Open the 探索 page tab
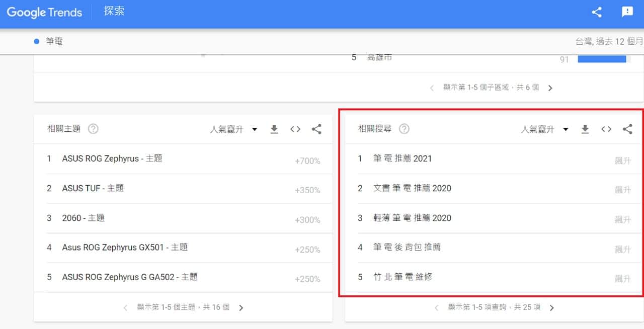The height and width of the screenshot is (329, 644). pyautogui.click(x=114, y=12)
